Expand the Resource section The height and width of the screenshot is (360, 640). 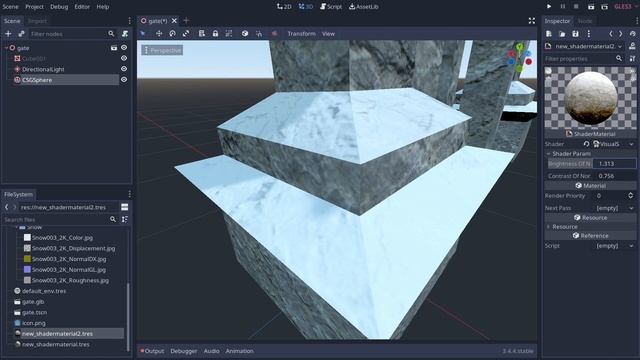click(590, 227)
